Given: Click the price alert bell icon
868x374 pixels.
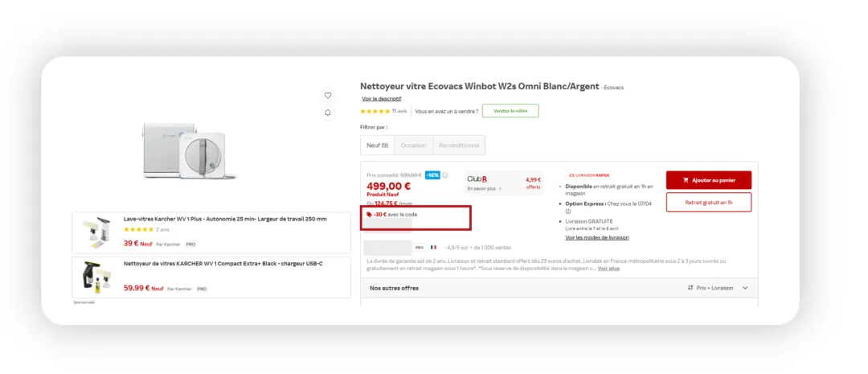Looking at the screenshot, I should point(328,113).
